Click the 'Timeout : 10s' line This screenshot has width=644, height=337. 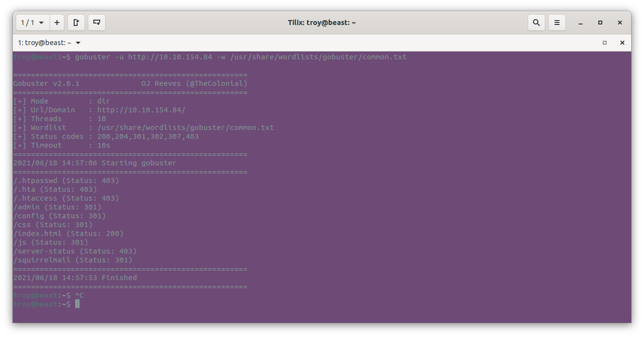pos(62,145)
